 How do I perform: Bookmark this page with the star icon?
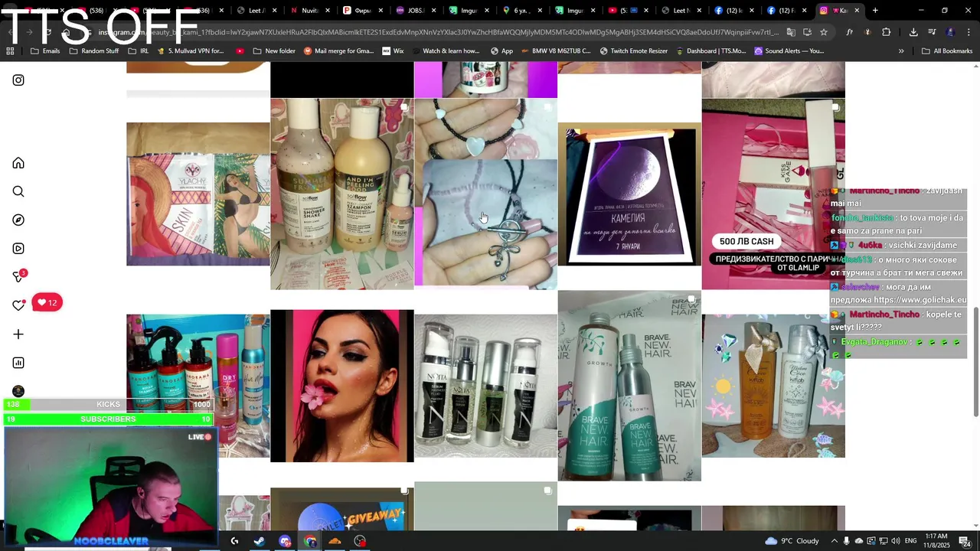[x=824, y=32]
